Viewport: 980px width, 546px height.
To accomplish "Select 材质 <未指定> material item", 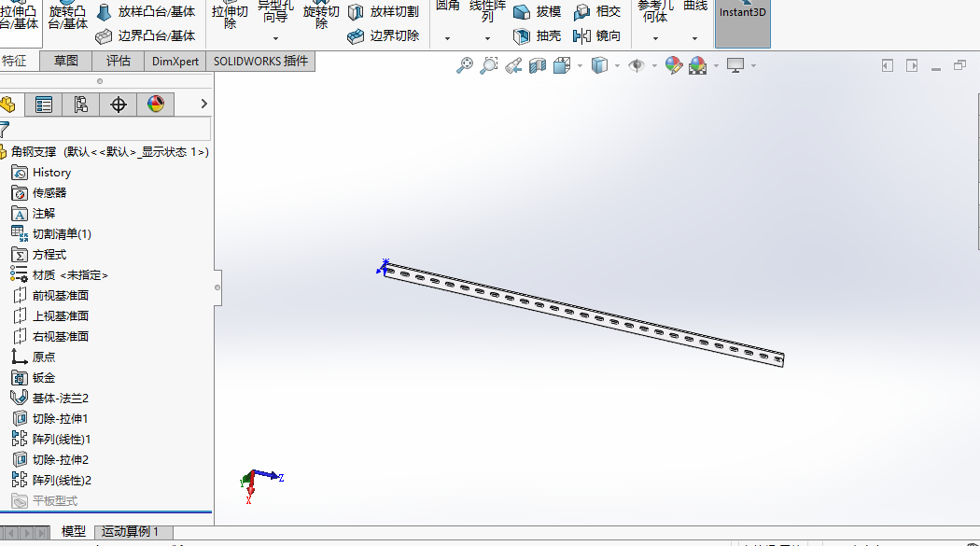I will (60, 275).
